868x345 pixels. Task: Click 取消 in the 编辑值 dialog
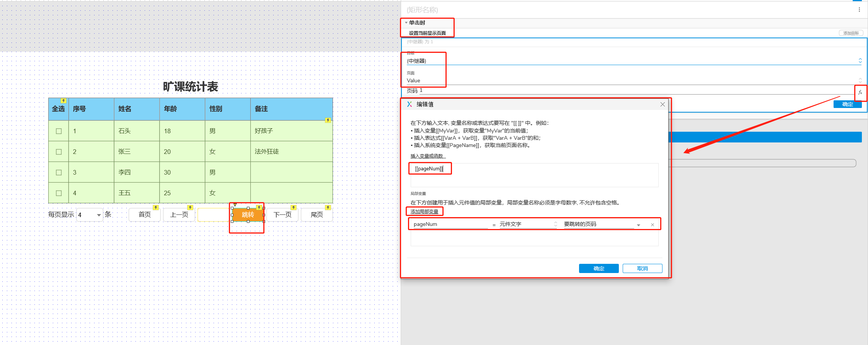(642, 268)
